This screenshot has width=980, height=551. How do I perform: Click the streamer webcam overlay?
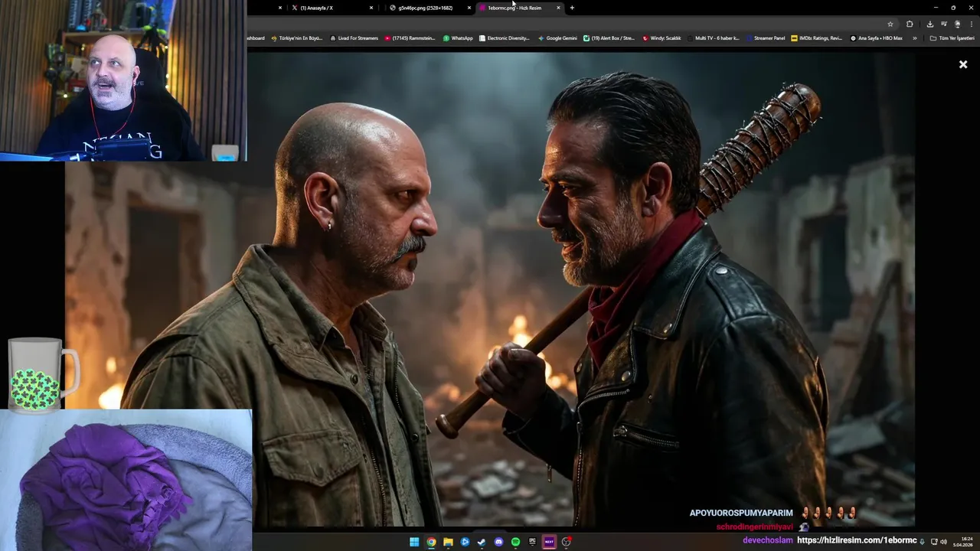123,80
